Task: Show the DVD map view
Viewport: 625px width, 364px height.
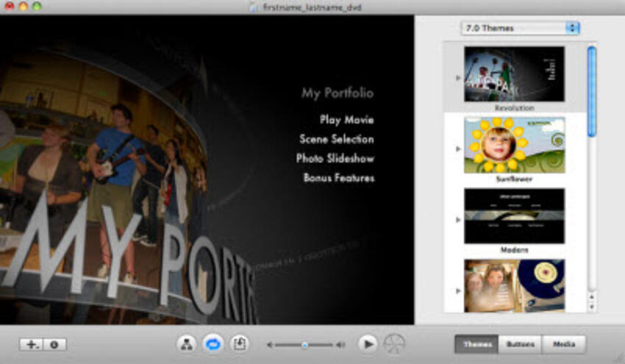Action: click(x=186, y=344)
